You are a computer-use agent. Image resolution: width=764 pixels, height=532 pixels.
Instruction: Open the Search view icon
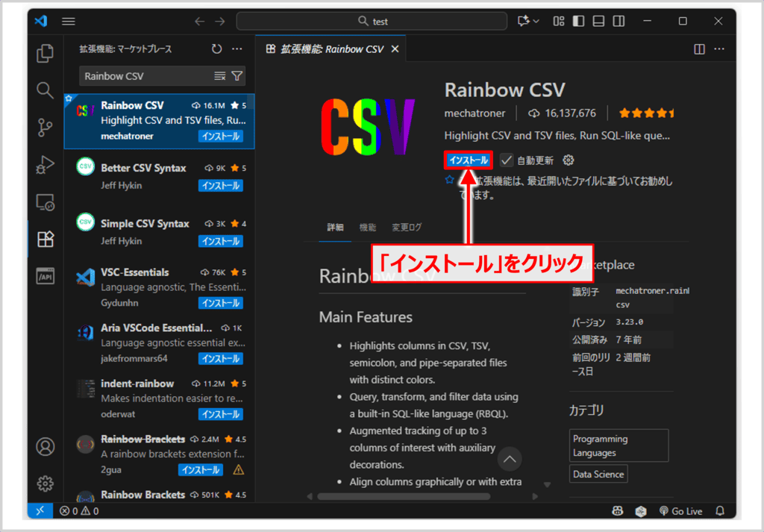(46, 91)
